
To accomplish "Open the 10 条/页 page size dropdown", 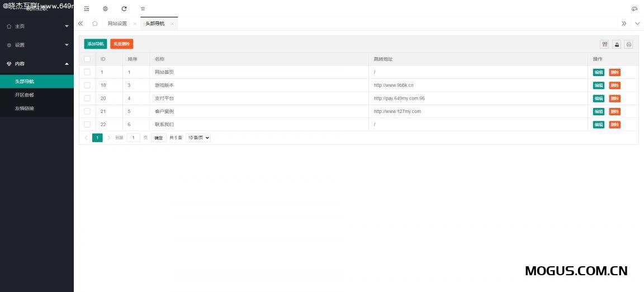I will pos(198,138).
